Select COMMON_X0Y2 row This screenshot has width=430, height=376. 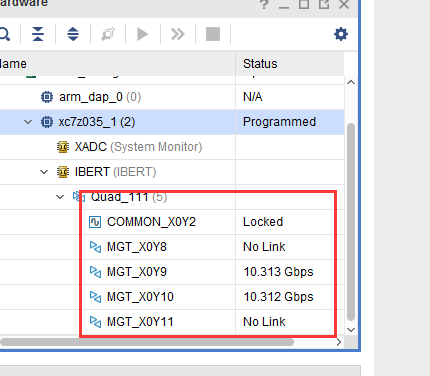click(172, 222)
